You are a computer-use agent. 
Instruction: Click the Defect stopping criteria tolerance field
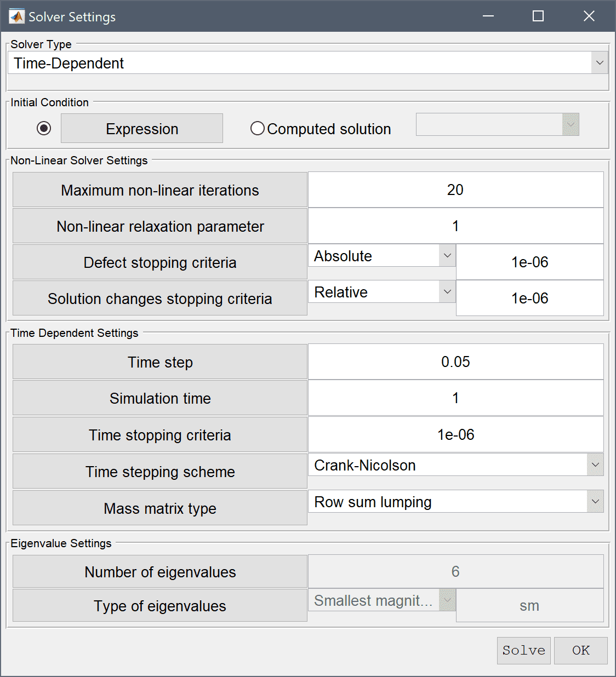530,262
